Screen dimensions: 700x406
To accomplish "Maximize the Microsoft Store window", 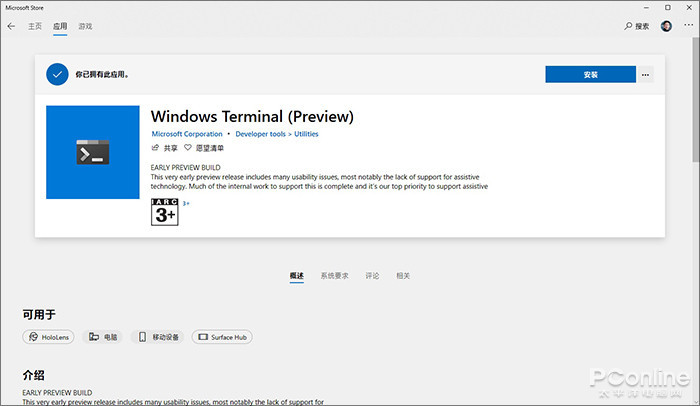I will (667, 8).
